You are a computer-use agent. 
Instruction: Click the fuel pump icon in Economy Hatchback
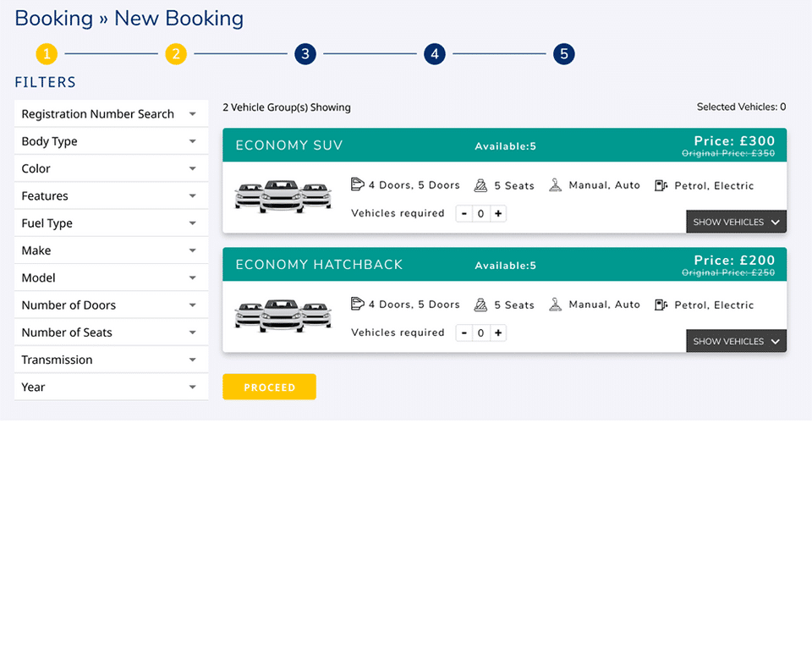661,305
